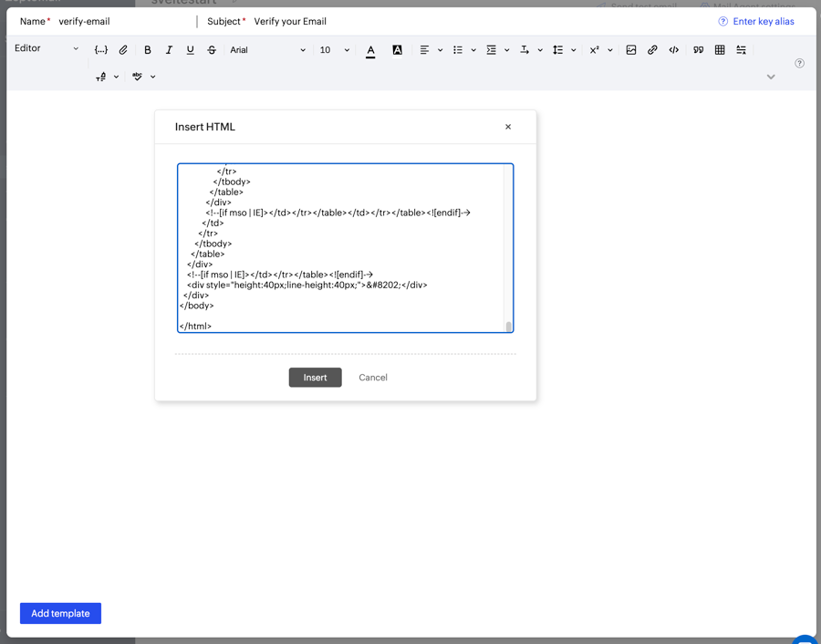Click the insert HTML code icon
This screenshot has width=821, height=644.
674,50
